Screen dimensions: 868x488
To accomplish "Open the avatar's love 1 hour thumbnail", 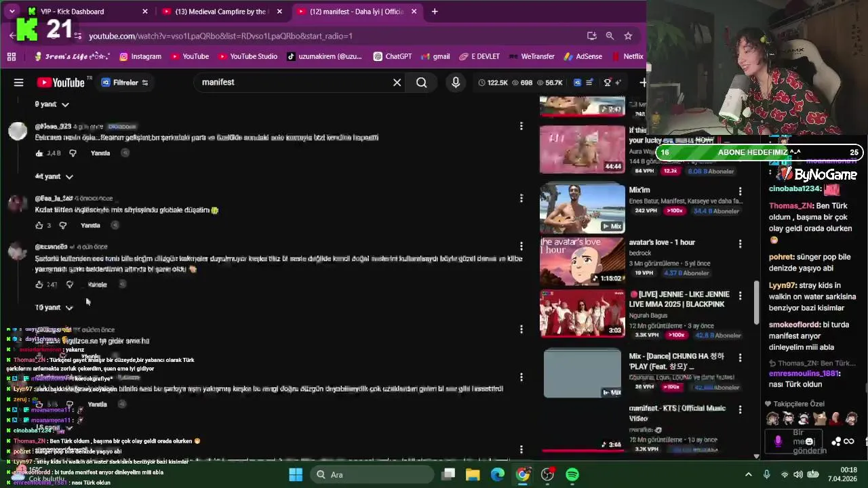I will coord(583,261).
